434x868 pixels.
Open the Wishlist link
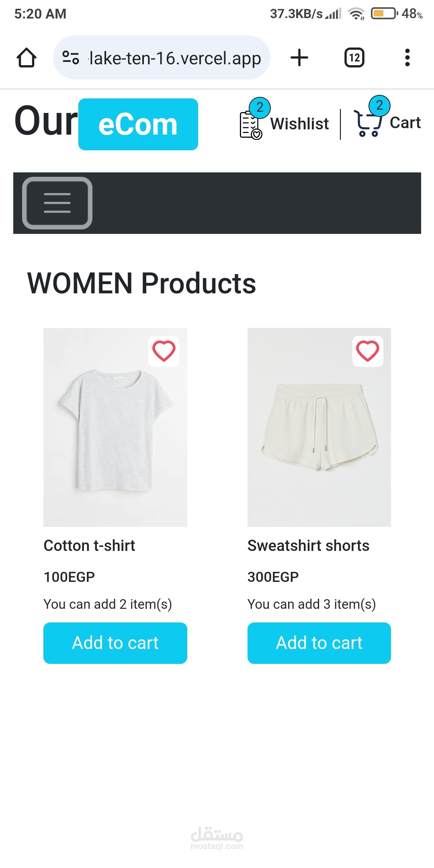tap(299, 124)
